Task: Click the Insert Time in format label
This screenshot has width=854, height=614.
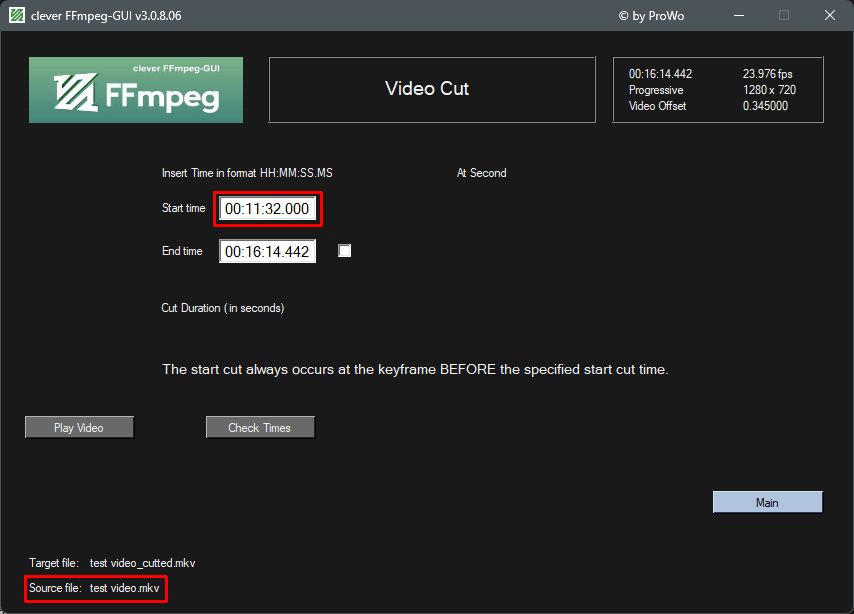Action: pos(247,173)
